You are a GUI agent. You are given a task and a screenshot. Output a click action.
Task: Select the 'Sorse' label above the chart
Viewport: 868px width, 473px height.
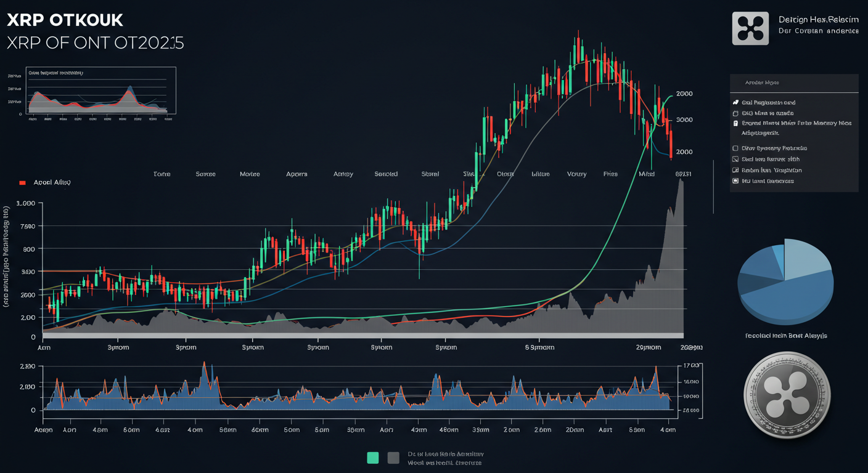pyautogui.click(x=205, y=174)
